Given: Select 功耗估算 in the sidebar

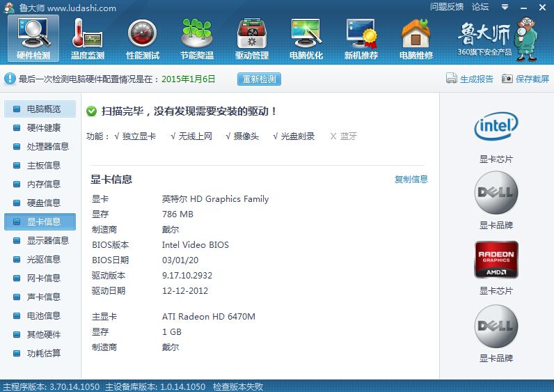Looking at the screenshot, I should (40, 353).
